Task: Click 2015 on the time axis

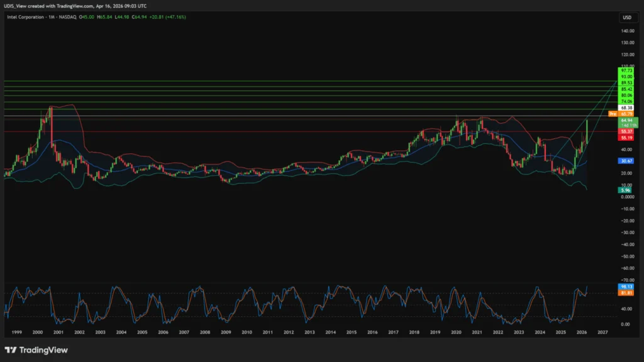Action: (x=352, y=332)
